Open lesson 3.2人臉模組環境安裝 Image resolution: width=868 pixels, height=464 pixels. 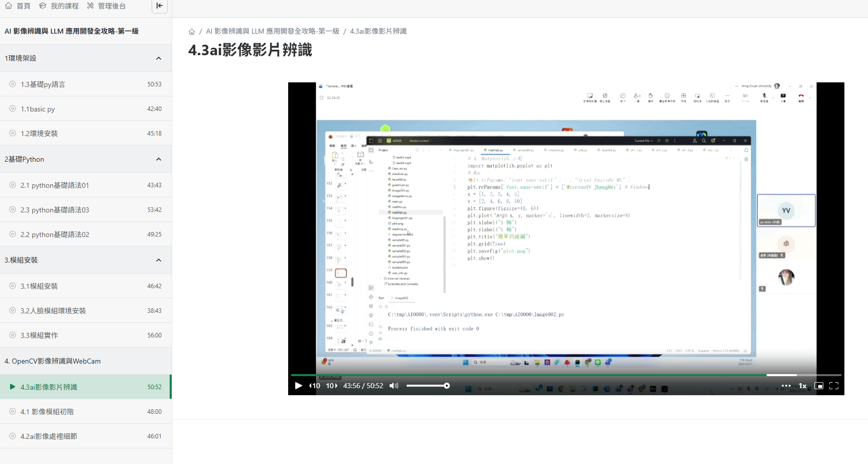53,311
